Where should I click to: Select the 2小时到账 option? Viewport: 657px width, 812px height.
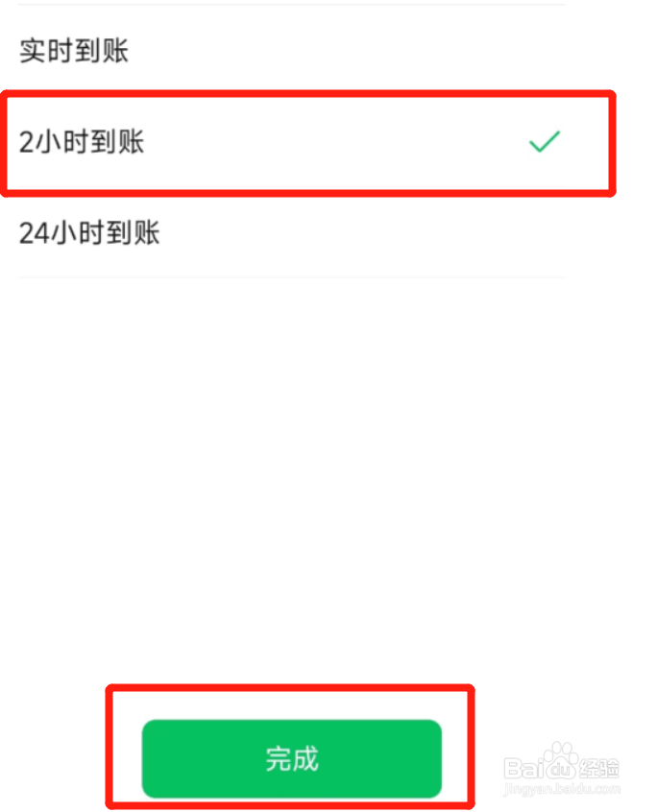coord(307,142)
